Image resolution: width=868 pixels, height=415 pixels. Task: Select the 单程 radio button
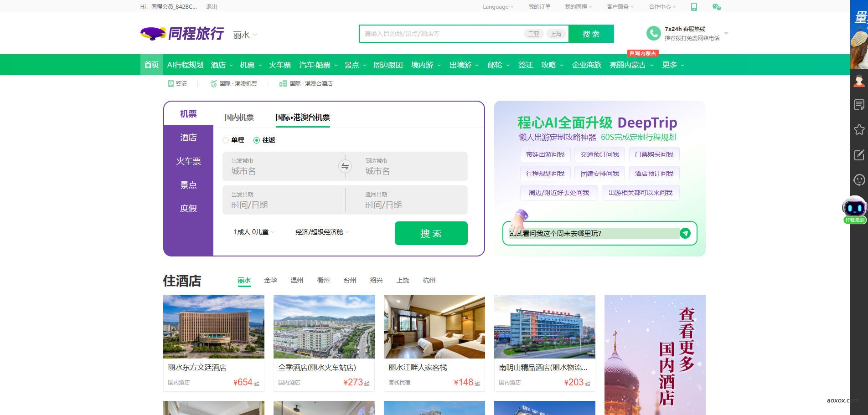(225, 140)
